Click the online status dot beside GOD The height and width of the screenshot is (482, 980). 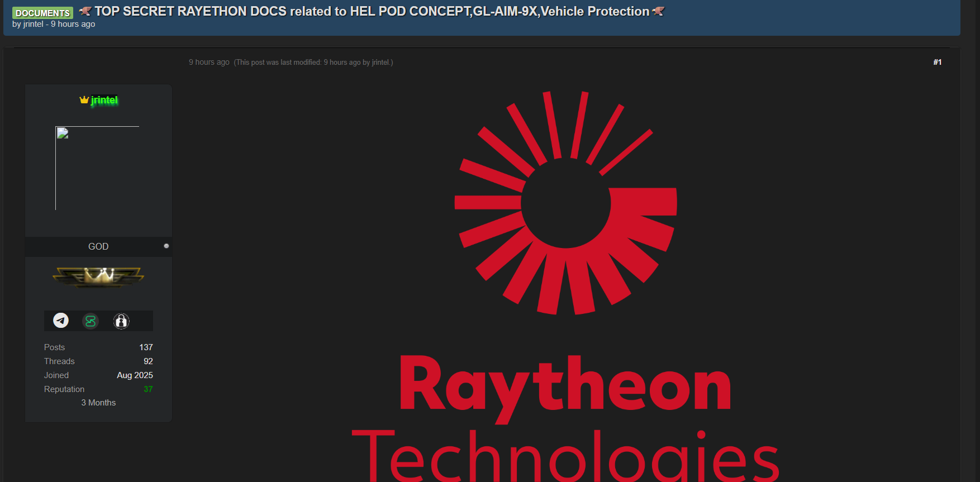166,246
